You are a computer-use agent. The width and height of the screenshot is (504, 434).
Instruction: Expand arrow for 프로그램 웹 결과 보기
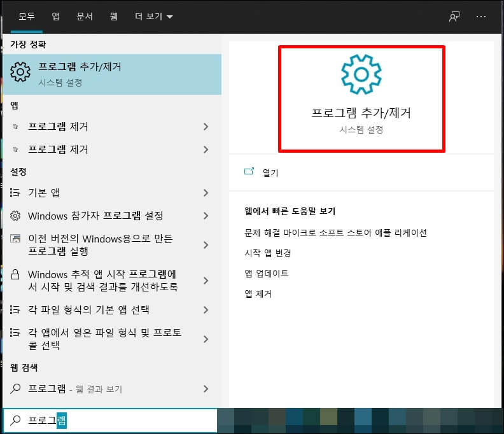tap(206, 389)
